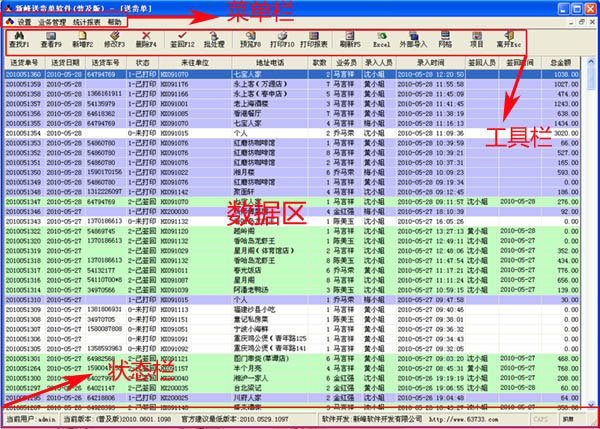Click the 网格 grid settings icon
Viewport: 600px width, 429px height.
(x=445, y=40)
